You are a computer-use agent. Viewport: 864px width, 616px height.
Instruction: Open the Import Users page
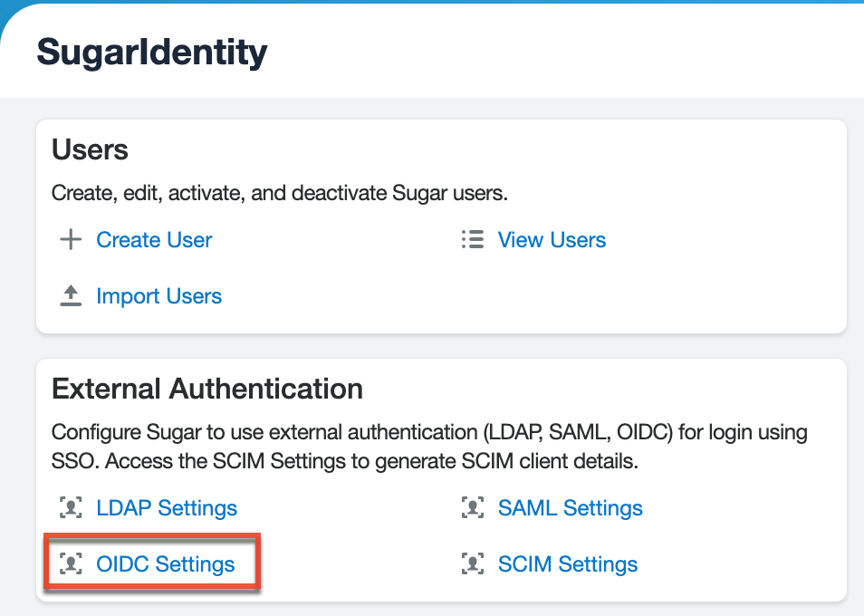158,295
